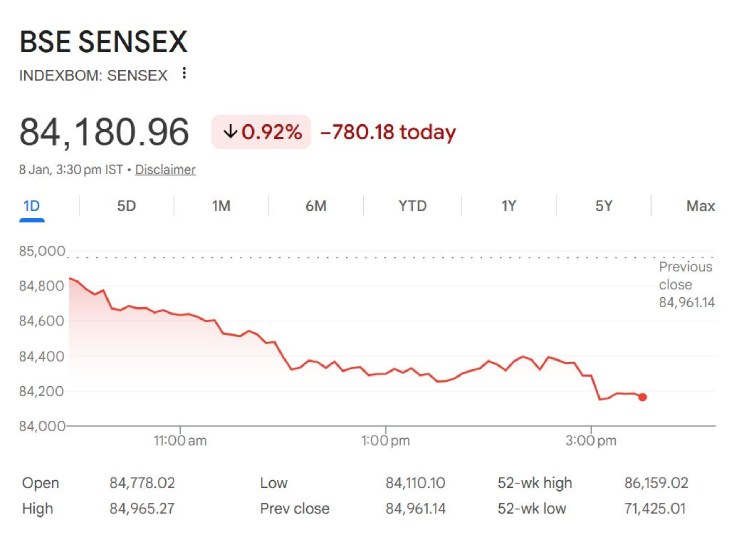Click the 1:00 pm axis label
Viewport: 730px width, 548px height.
[x=386, y=441]
